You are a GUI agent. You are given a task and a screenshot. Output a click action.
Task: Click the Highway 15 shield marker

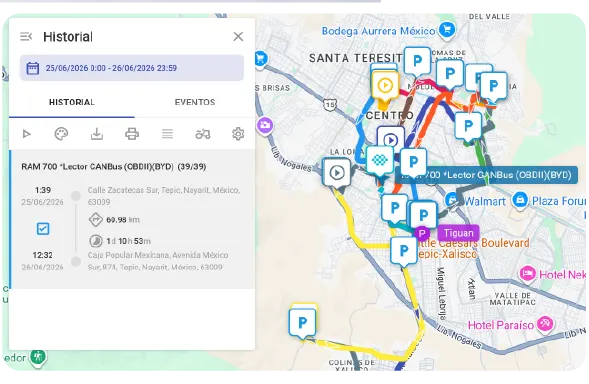coord(329,104)
